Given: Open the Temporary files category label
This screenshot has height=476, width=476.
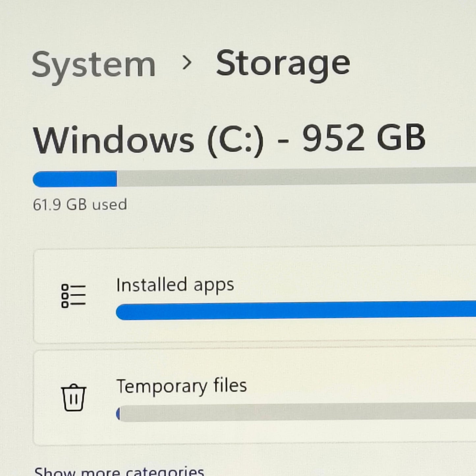Looking at the screenshot, I should (182, 386).
